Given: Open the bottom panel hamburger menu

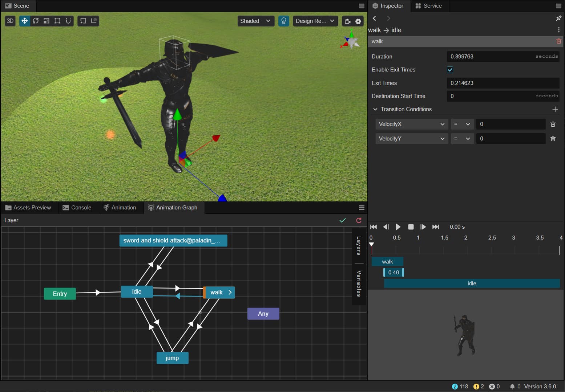Looking at the screenshot, I should 362,208.
